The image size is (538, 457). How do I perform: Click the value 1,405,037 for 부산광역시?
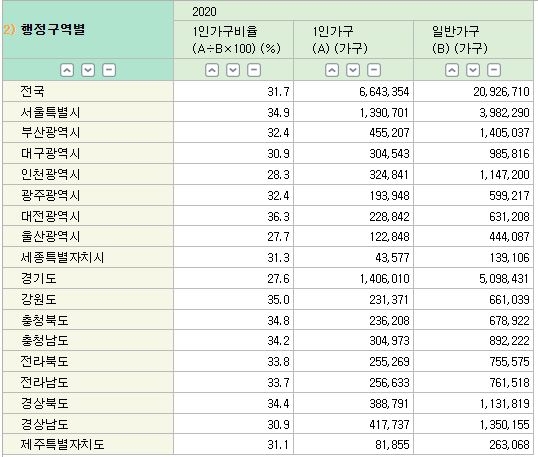pyautogui.click(x=504, y=133)
